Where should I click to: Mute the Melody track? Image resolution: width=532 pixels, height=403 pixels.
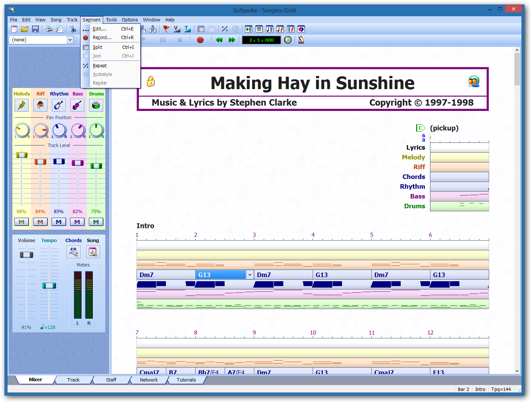pos(21,222)
